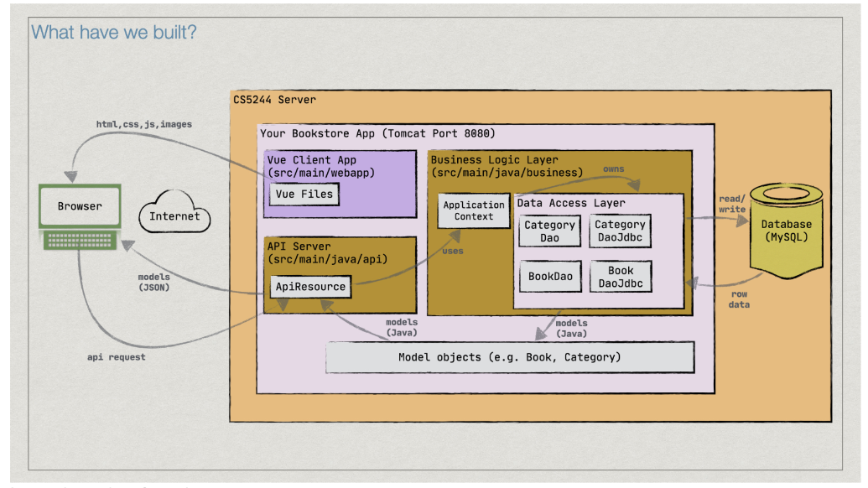
Task: Click the '(src/main/java/business)' path text
Action: point(507,173)
